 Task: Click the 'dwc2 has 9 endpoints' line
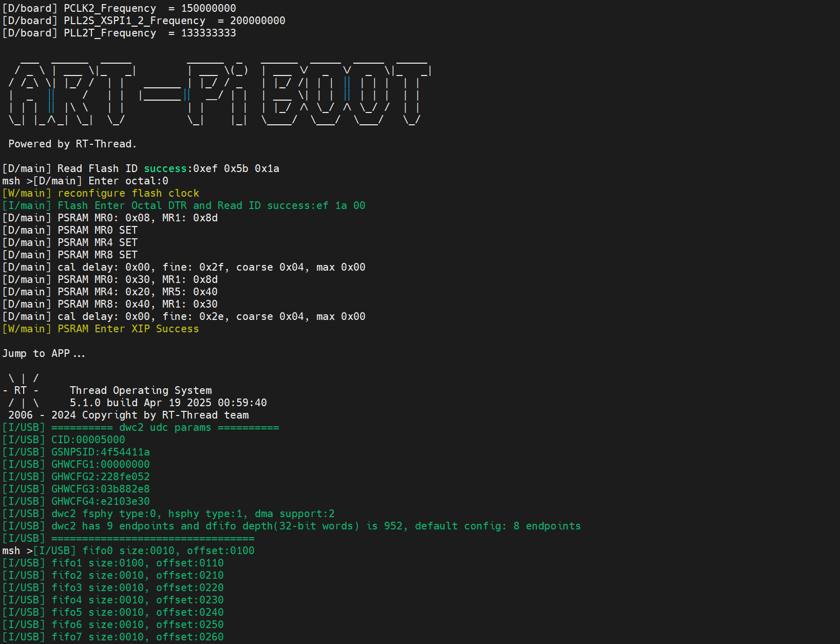(292, 526)
